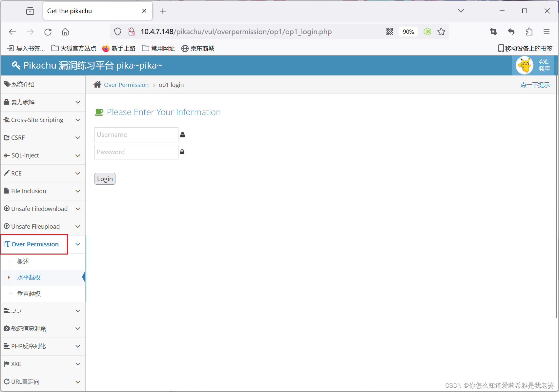The image size is (559, 392).
Task: Click the Login button
Action: coord(105,179)
